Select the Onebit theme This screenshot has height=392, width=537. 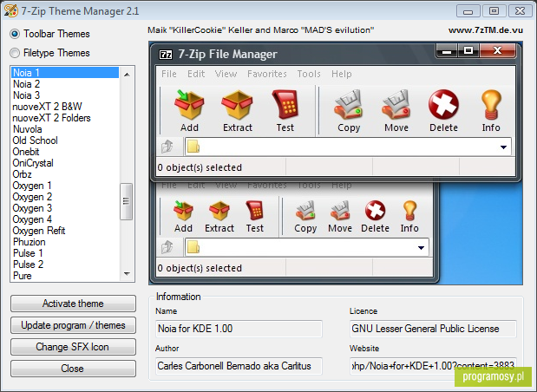(65, 152)
